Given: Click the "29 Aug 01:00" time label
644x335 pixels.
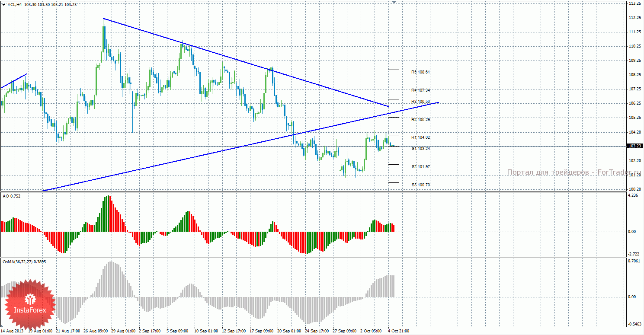Looking at the screenshot, I should click(123, 331).
